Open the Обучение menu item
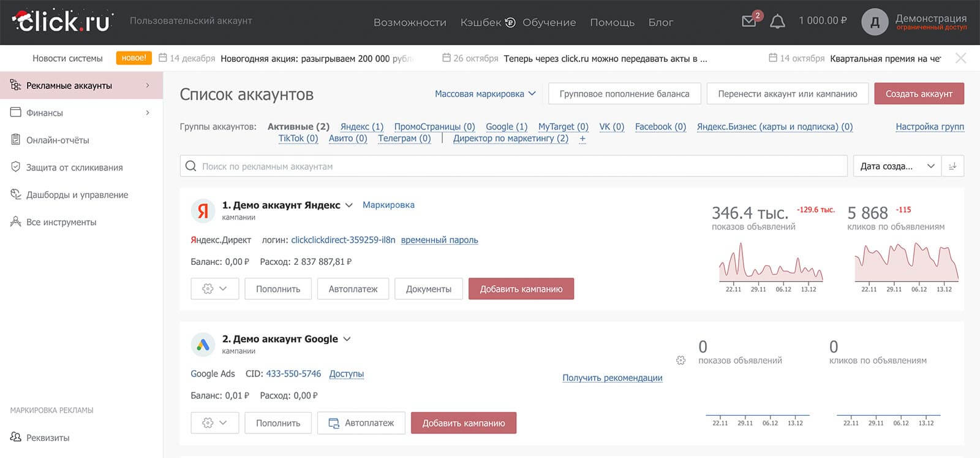The width and height of the screenshot is (980, 458). click(x=549, y=23)
